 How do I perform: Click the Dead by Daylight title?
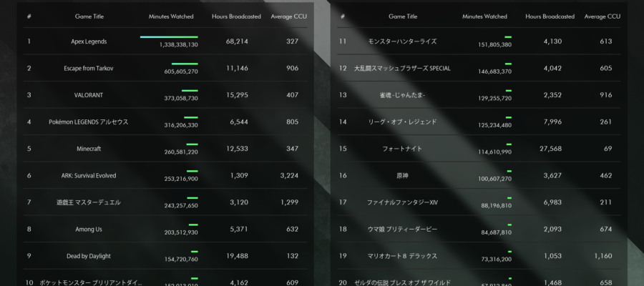89,256
